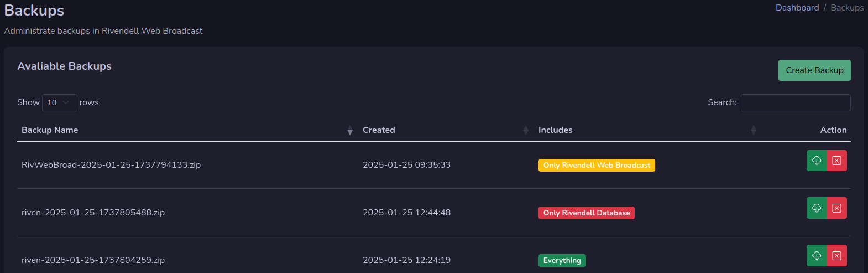
Task: Click the Backups breadcrumb text
Action: click(847, 8)
